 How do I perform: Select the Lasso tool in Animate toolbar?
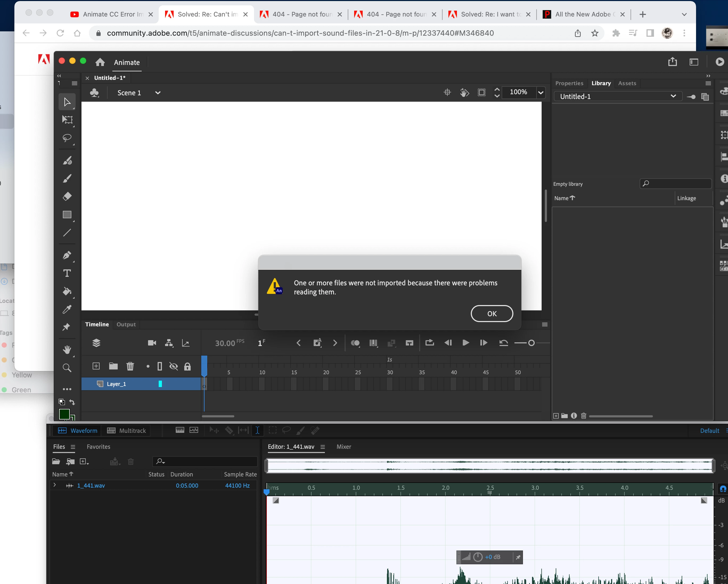(67, 138)
